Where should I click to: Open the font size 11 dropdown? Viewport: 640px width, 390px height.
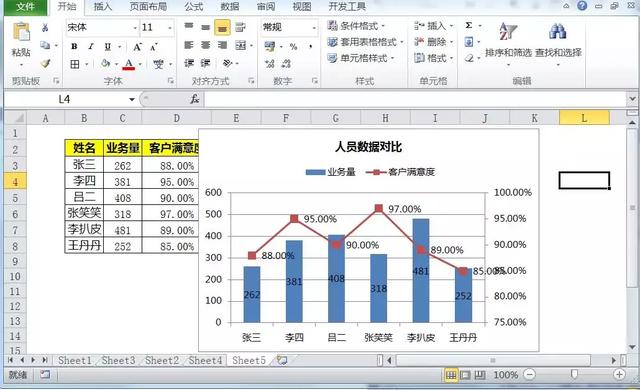170,28
